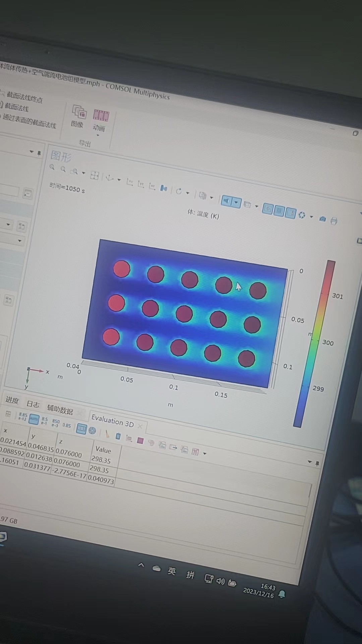The height and width of the screenshot is (644, 362).
Task: Switch to the XY plane view
Action: (130, 182)
